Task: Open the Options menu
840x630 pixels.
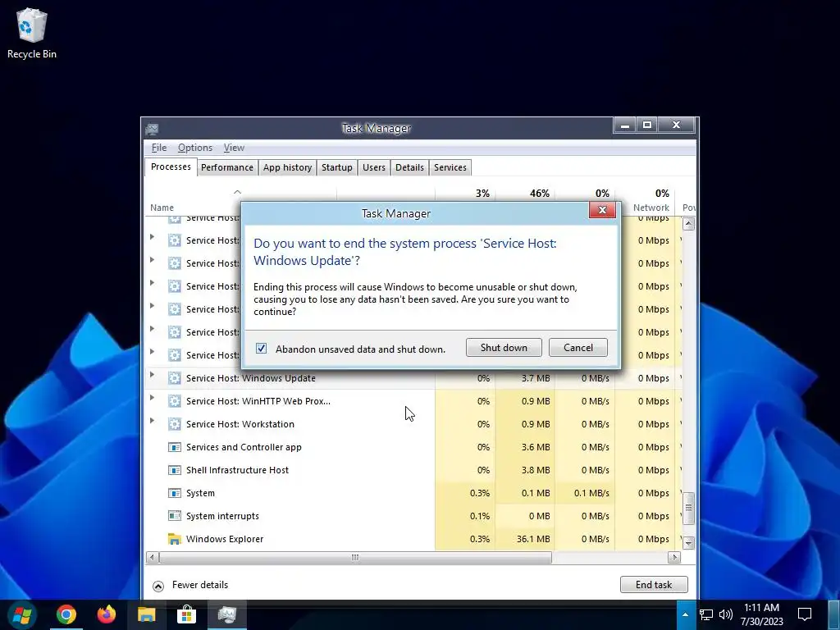Action: pyautogui.click(x=195, y=148)
